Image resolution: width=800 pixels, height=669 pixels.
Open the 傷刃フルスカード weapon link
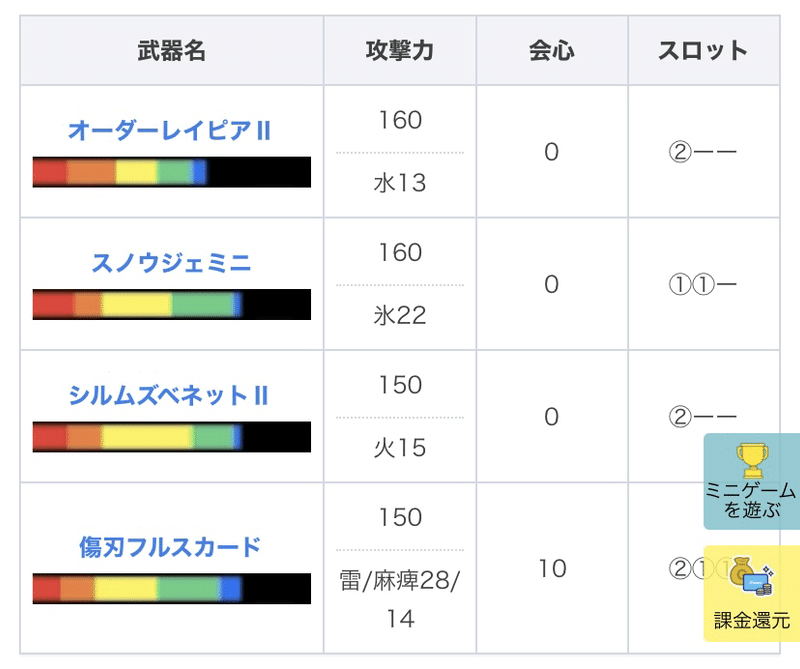[170, 547]
